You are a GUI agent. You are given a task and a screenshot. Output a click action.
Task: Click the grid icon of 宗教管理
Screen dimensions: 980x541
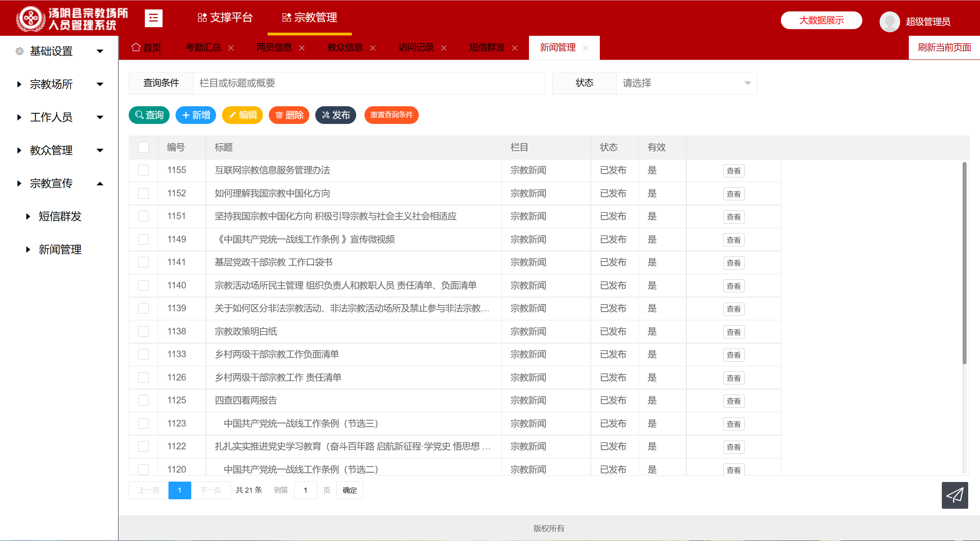(287, 17)
